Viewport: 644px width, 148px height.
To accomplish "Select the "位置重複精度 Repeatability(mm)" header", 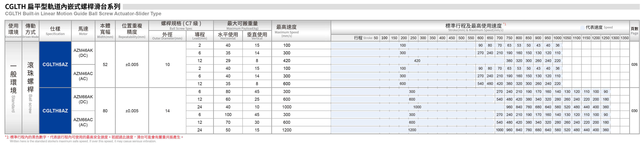I will coord(132,31).
